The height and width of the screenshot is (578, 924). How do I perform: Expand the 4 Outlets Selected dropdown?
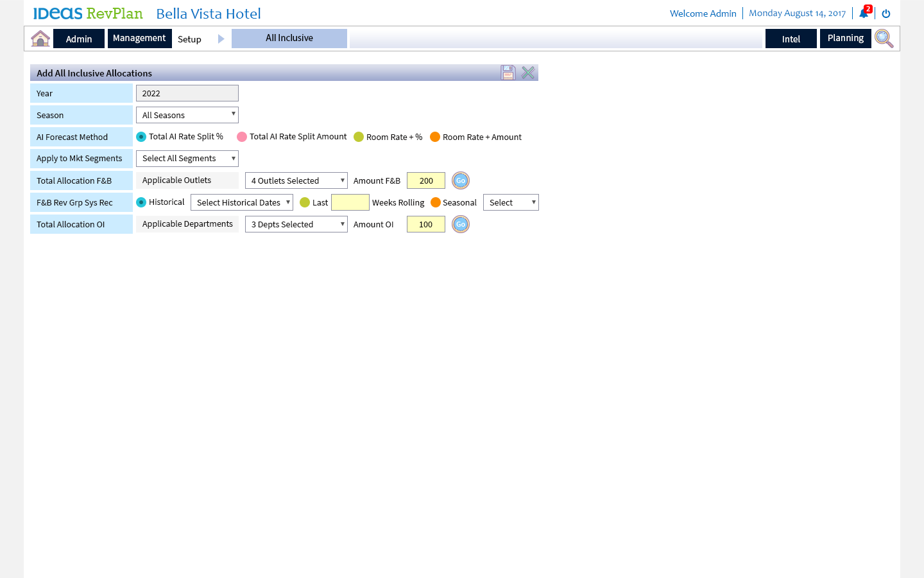pos(296,181)
